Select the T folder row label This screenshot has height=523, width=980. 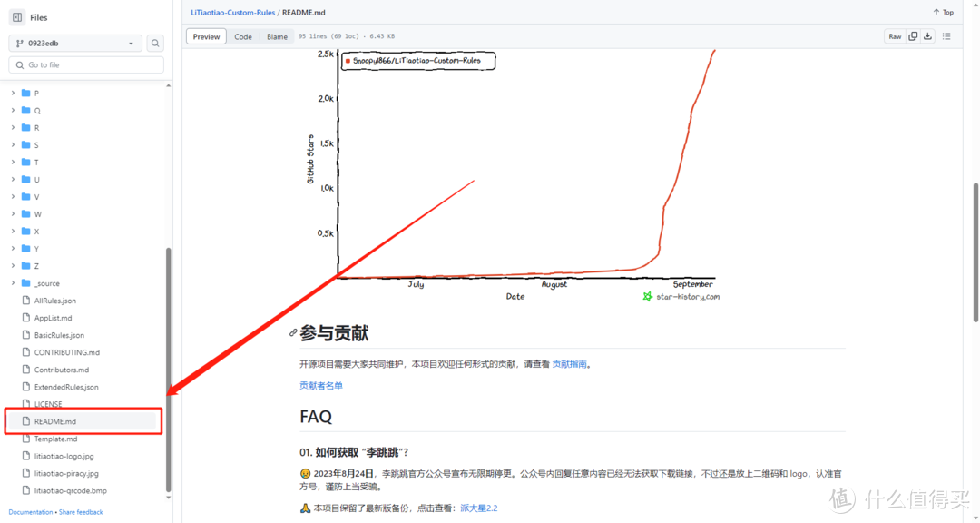click(x=36, y=163)
